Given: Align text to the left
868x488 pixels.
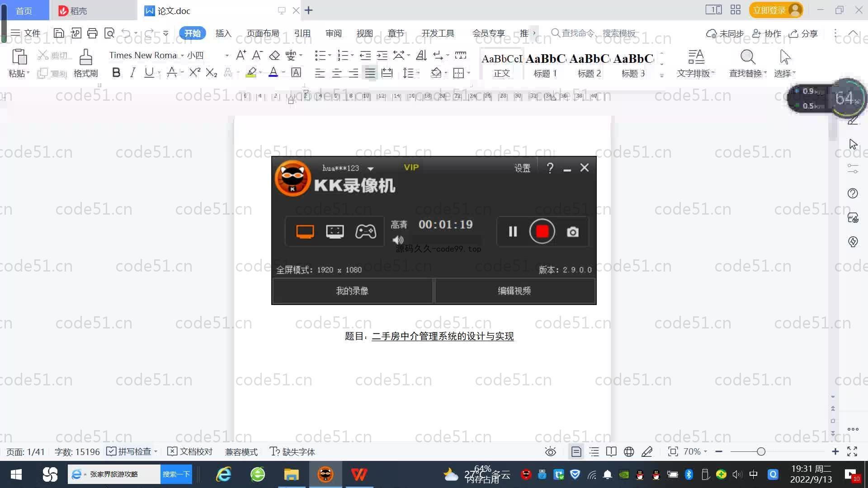Looking at the screenshot, I should 320,73.
